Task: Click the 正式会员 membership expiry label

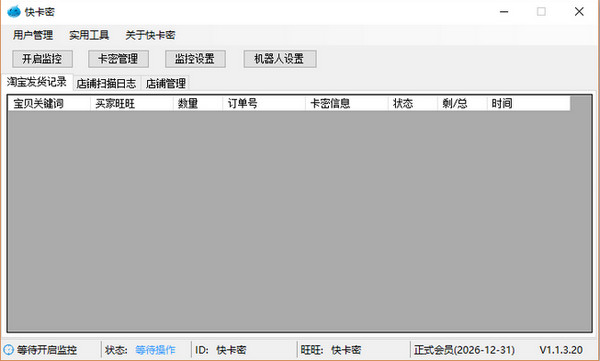Action: (x=464, y=350)
